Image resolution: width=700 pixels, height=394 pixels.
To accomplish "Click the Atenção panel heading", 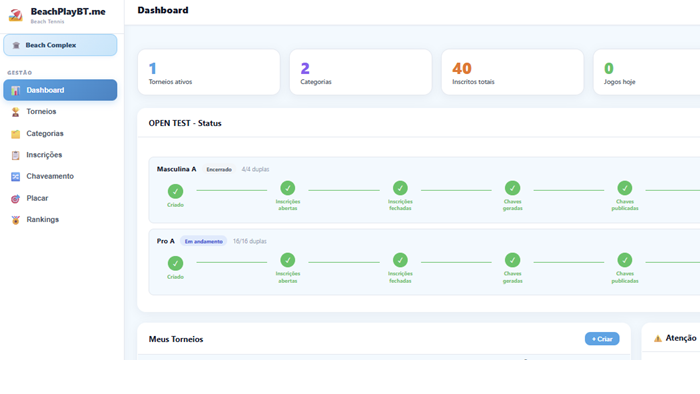I will pyautogui.click(x=681, y=338).
